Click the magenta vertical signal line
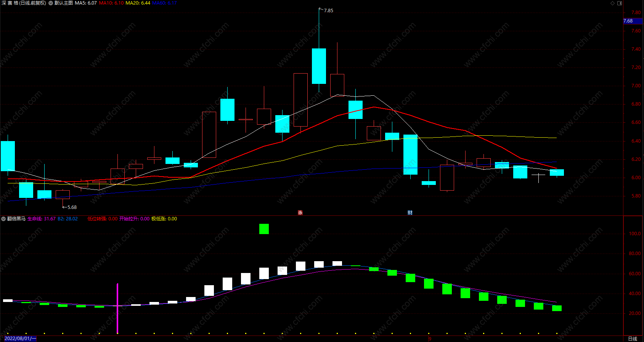 117,308
